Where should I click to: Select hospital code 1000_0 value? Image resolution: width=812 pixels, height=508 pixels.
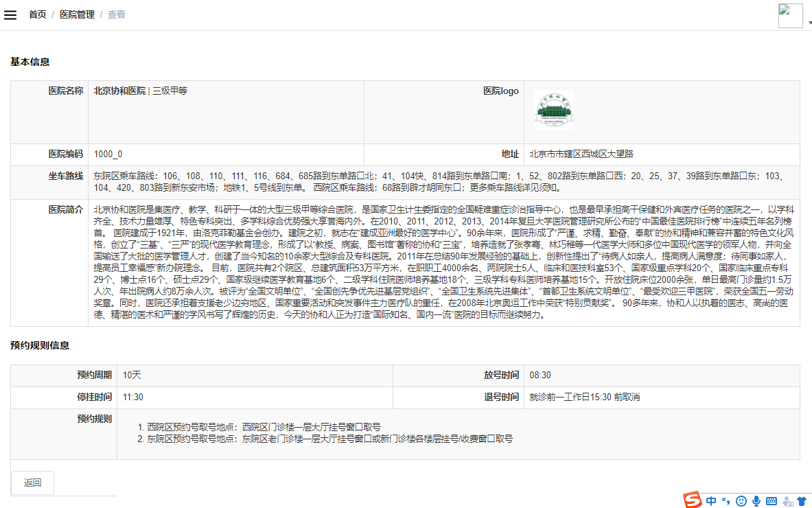tap(108, 154)
